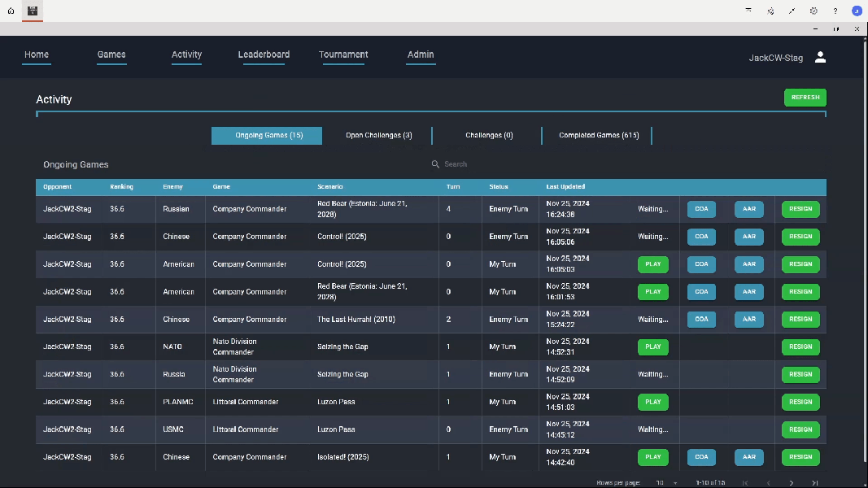Open the Leaderboard menu item

pyautogui.click(x=264, y=55)
